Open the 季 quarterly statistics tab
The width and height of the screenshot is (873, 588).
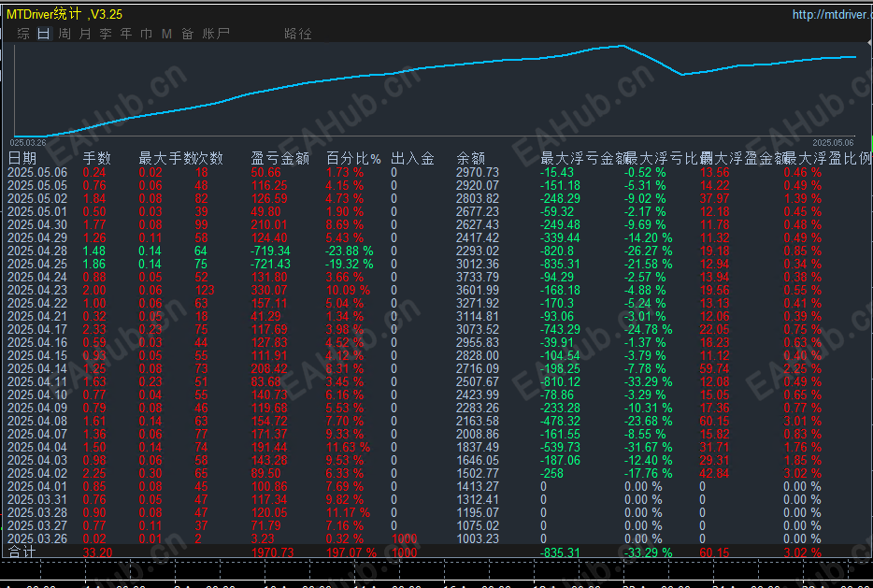pyautogui.click(x=106, y=34)
